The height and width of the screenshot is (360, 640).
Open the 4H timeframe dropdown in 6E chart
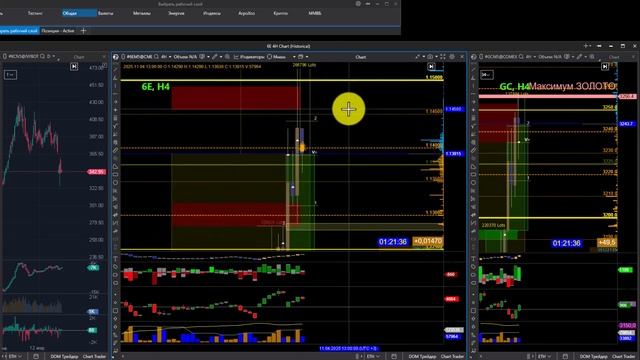click(165, 57)
